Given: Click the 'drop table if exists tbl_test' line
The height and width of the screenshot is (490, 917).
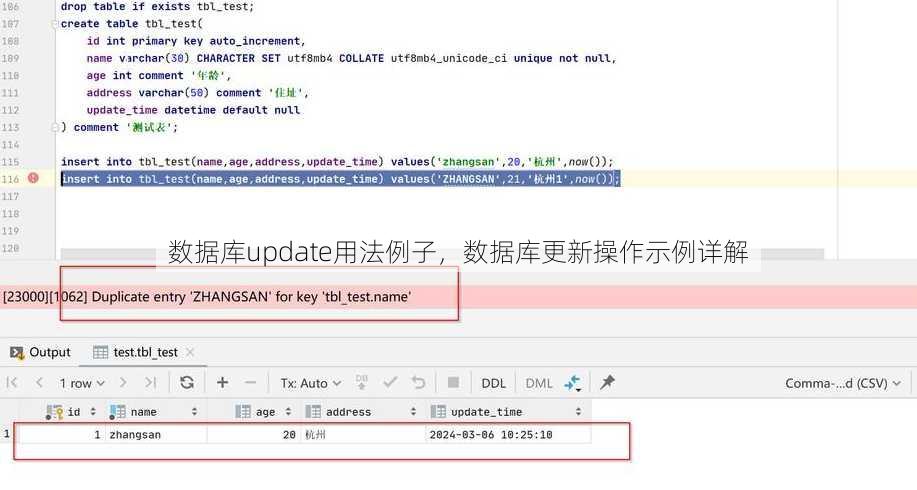Looking at the screenshot, I should click(x=157, y=7).
